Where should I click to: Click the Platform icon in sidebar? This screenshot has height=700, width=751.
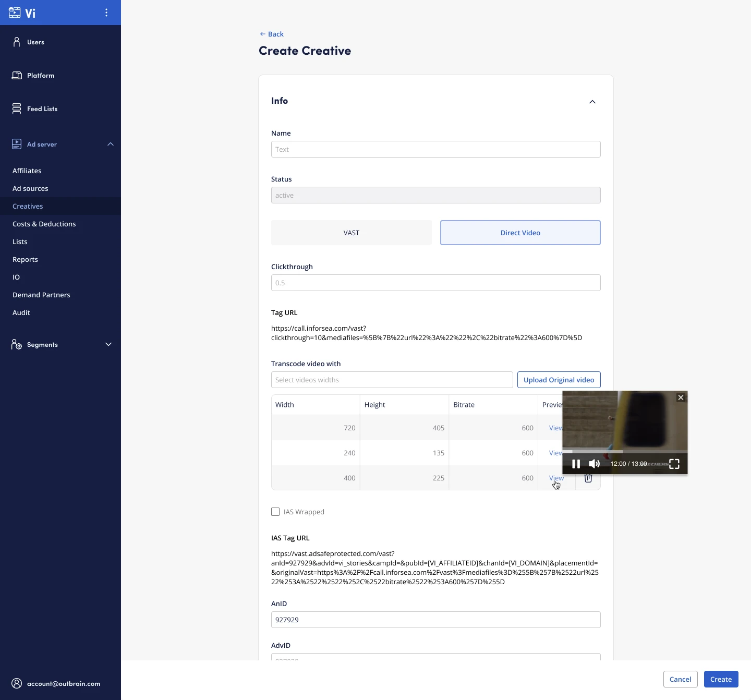coord(17,76)
